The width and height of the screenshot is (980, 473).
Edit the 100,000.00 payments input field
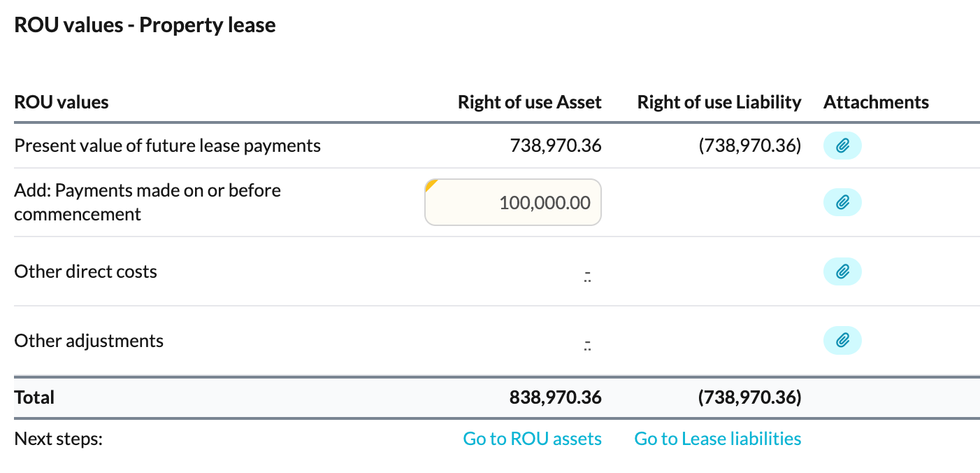pyautogui.click(x=514, y=203)
